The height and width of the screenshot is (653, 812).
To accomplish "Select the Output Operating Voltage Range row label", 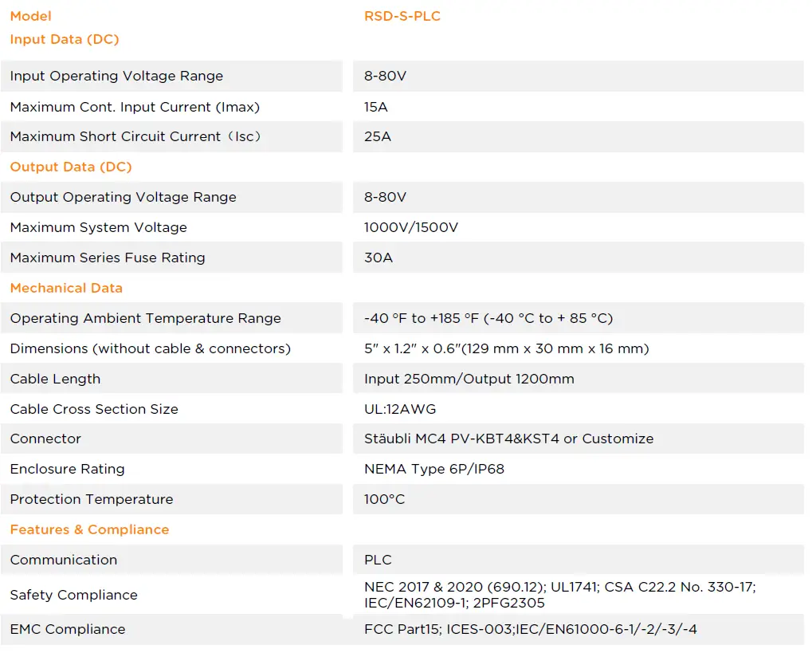I will (123, 197).
